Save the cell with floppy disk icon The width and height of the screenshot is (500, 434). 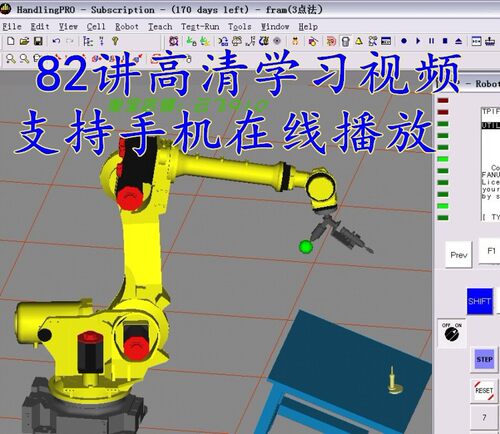pyautogui.click(x=38, y=41)
